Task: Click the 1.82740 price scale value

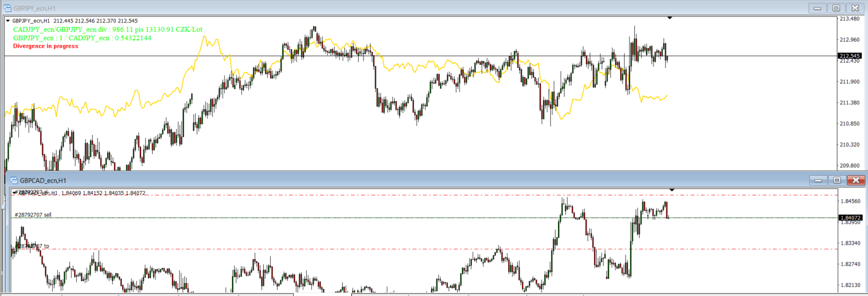Action: [x=851, y=264]
